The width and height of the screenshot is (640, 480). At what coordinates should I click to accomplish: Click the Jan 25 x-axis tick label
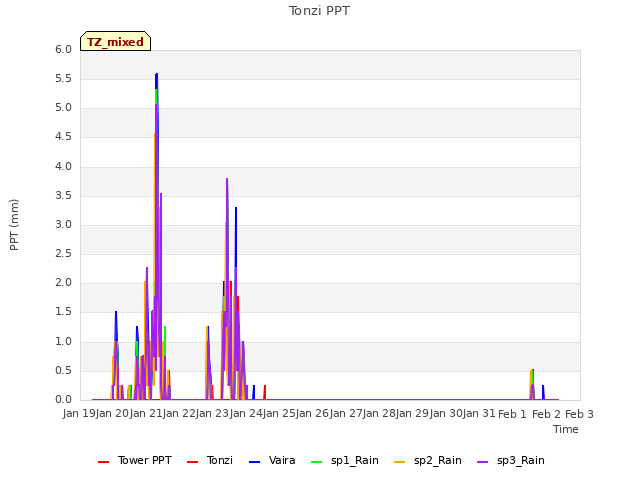[280, 414]
